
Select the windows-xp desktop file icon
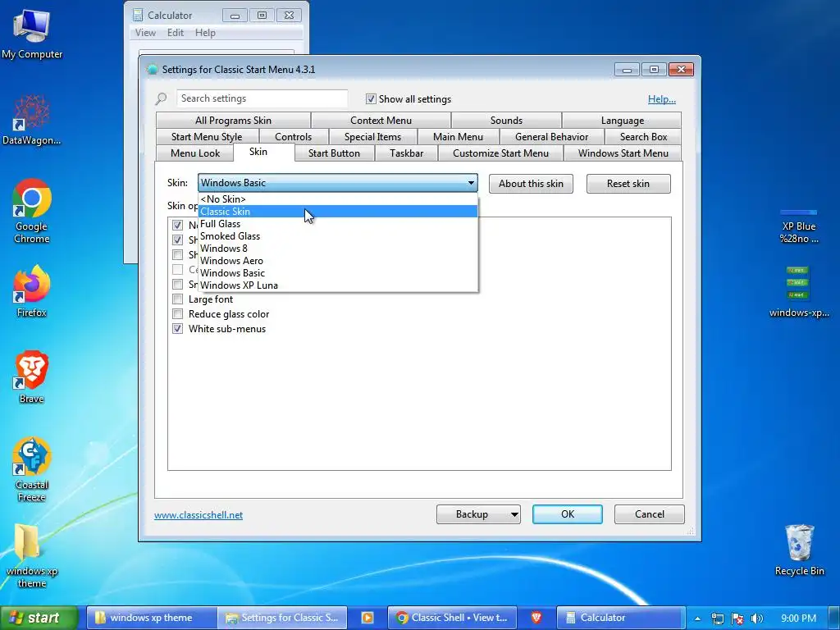pos(799,292)
